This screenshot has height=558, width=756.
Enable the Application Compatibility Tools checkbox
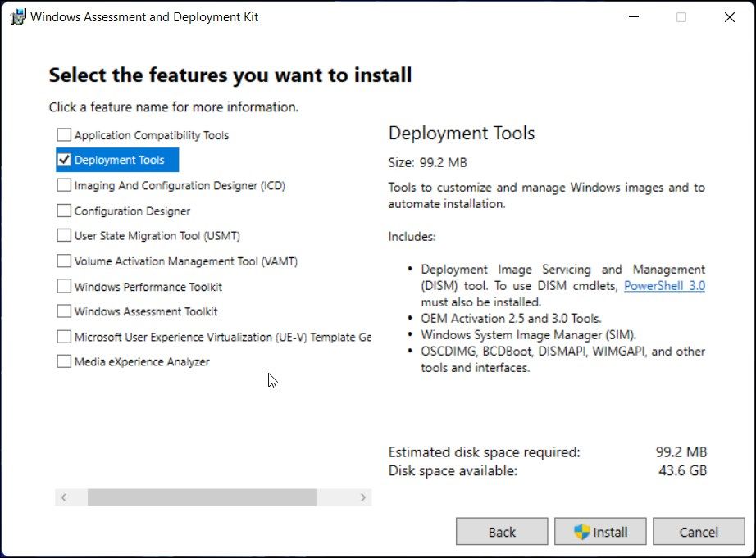tap(63, 134)
